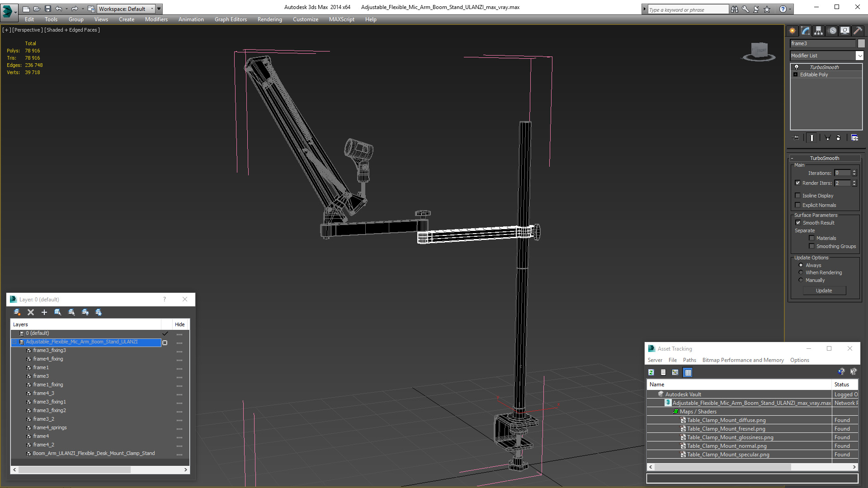Open the Display command panel tab
The image size is (868, 488).
(x=844, y=31)
